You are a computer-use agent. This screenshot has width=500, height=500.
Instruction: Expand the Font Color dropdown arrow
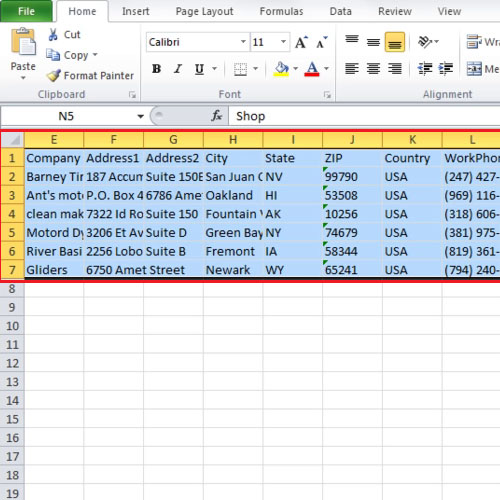click(326, 69)
